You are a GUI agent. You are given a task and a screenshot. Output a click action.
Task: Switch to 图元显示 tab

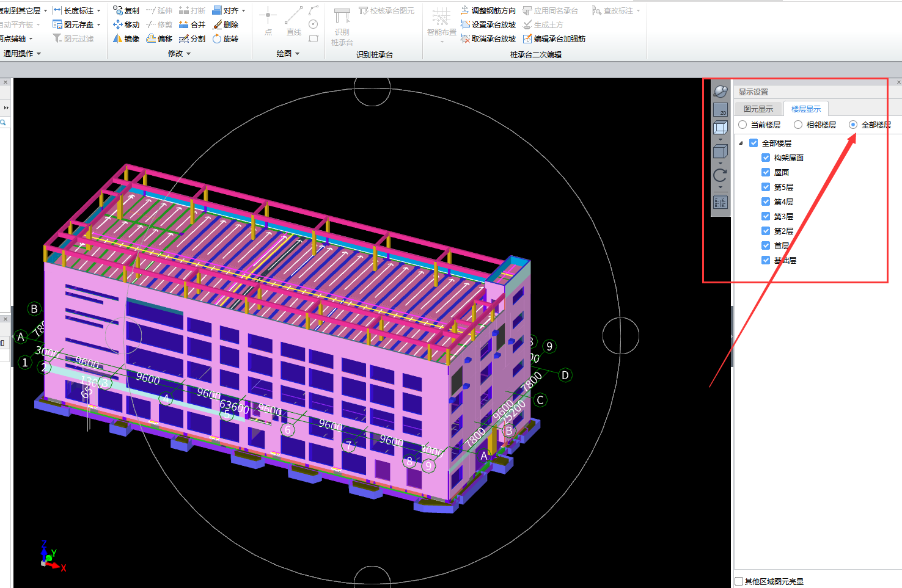point(758,109)
